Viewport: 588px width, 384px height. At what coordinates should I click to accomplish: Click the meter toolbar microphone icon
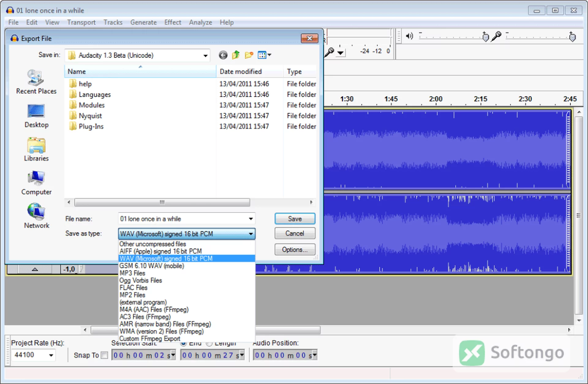330,52
